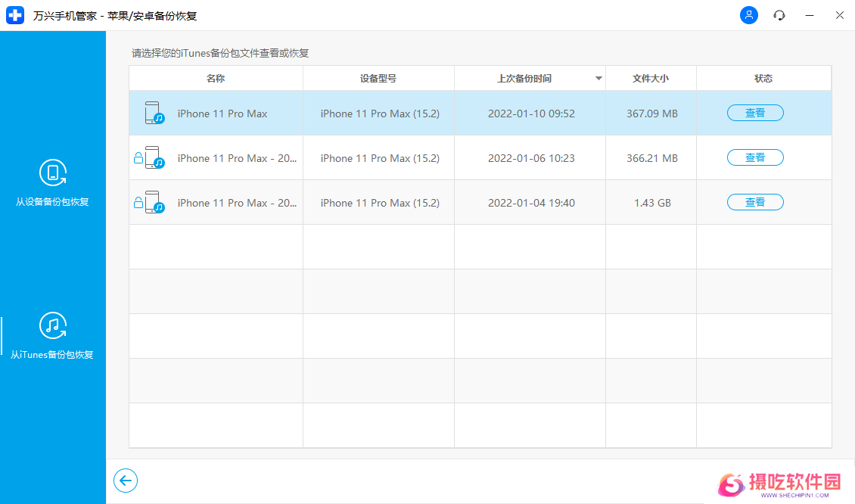Click the lock icon on 2022-01-04 backup
The width and height of the screenshot is (855, 504).
point(138,203)
